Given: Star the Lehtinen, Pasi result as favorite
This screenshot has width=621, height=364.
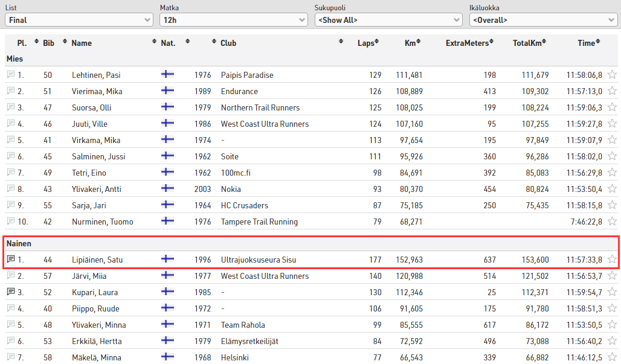Looking at the screenshot, I should point(612,75).
